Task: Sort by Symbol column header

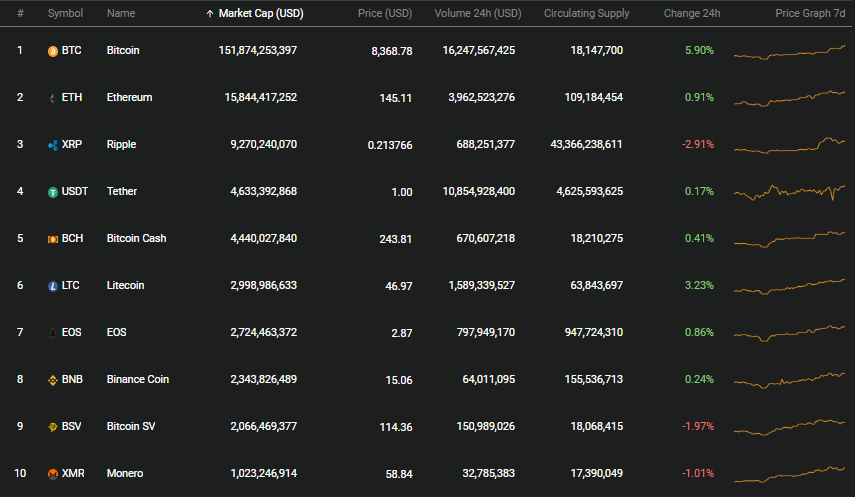Action: [x=65, y=13]
